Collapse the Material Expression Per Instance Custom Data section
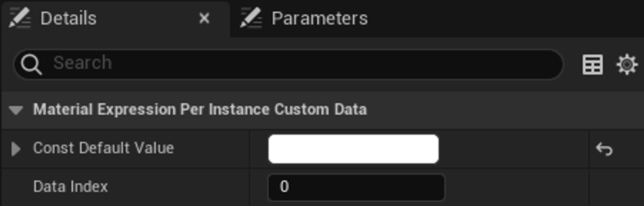The width and height of the screenshot is (644, 206). 16,110
